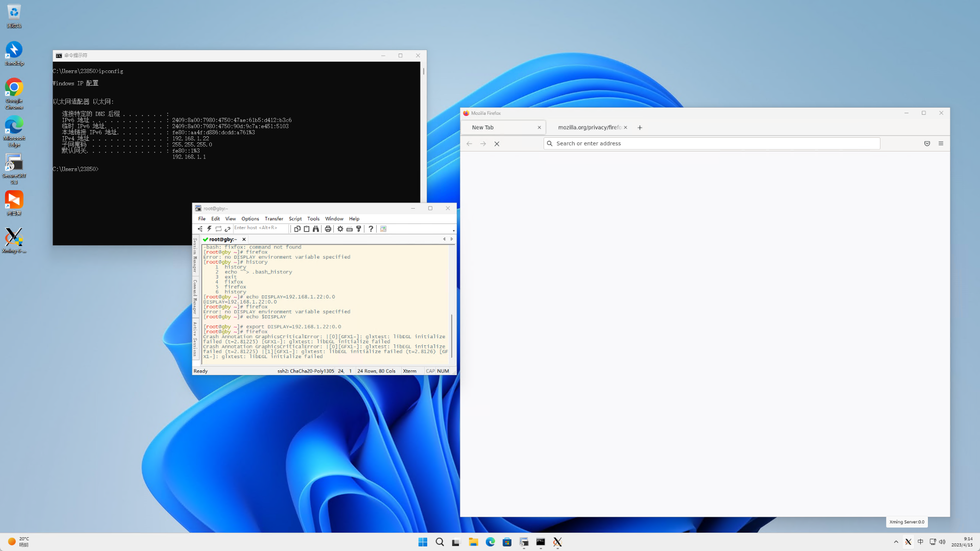Click the volume icon in system tray
This screenshot has width=980, height=551.
pyautogui.click(x=942, y=542)
